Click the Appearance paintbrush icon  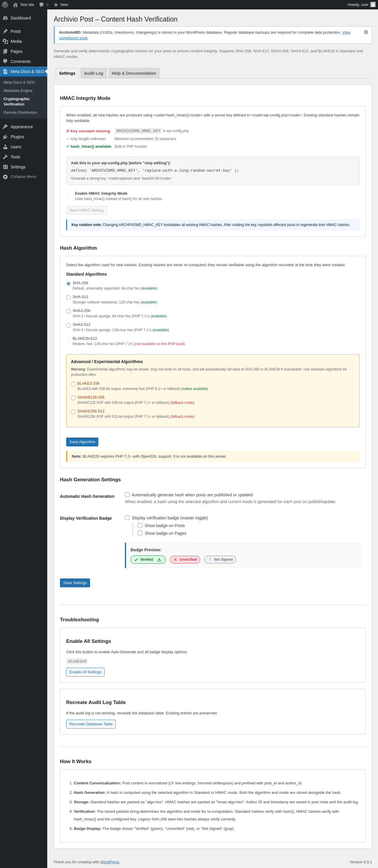pos(5,127)
